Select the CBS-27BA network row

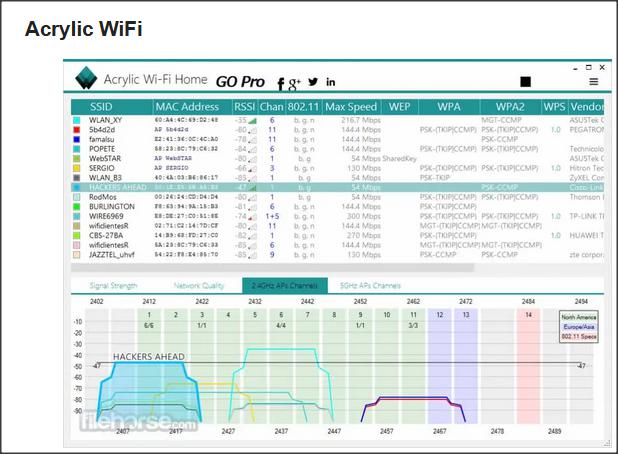(337, 235)
